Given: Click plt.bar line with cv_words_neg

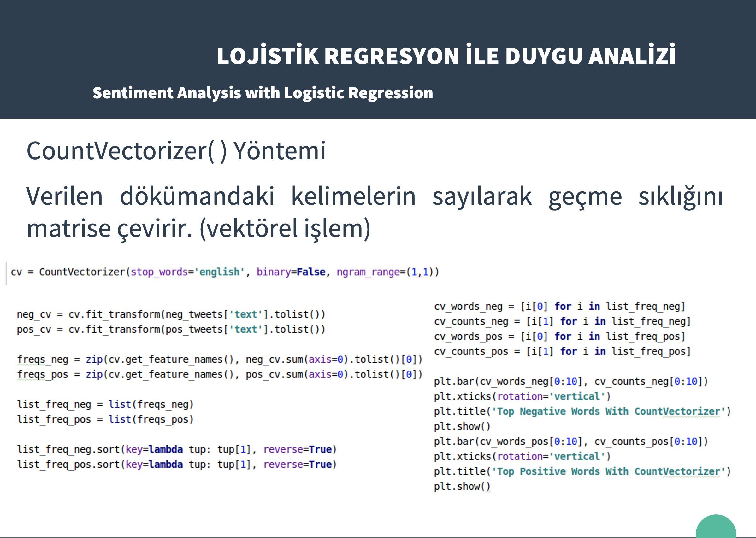Looking at the screenshot, I should pos(571,382).
